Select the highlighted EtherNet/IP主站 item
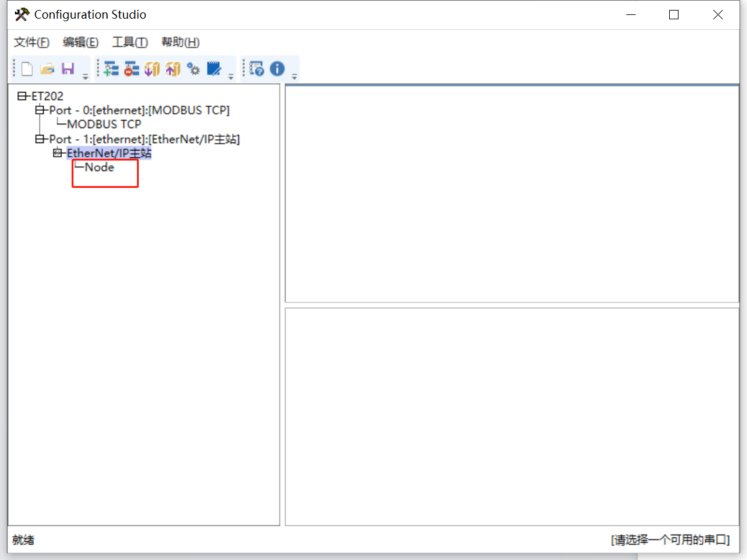This screenshot has height=560, width=747. 109,153
